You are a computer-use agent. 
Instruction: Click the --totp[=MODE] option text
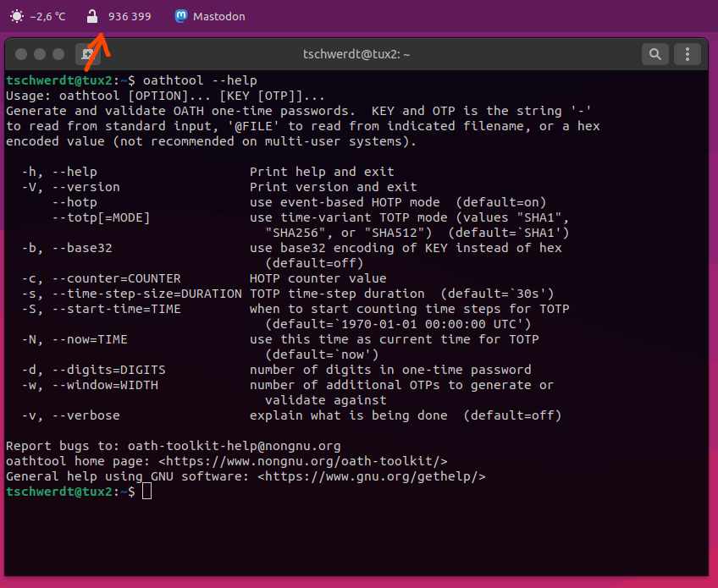point(102,217)
